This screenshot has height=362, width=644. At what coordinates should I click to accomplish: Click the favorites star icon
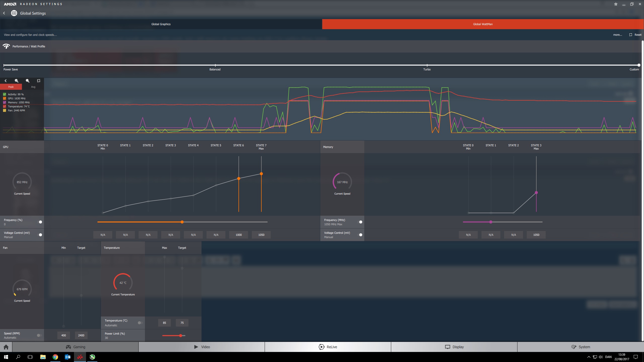pos(616,4)
